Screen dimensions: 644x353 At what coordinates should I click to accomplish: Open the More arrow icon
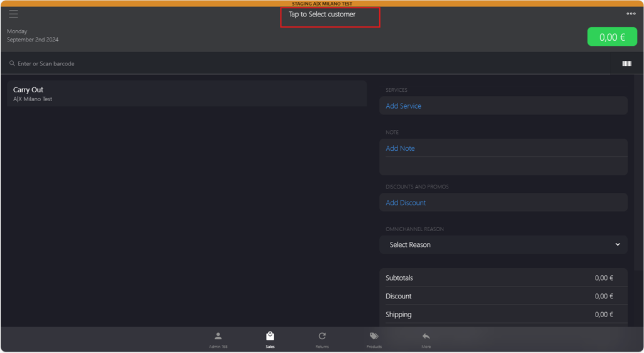click(426, 336)
